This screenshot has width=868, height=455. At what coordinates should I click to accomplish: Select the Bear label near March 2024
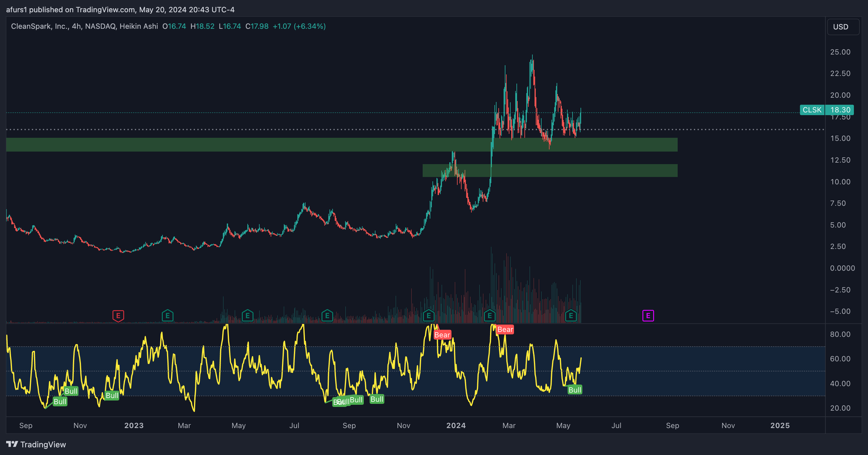(505, 329)
